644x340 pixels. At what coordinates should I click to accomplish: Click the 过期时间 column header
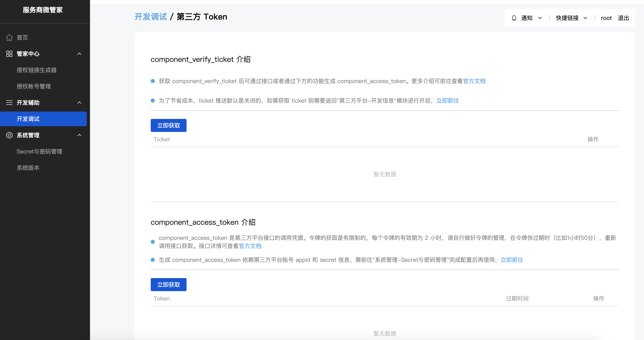(517, 298)
